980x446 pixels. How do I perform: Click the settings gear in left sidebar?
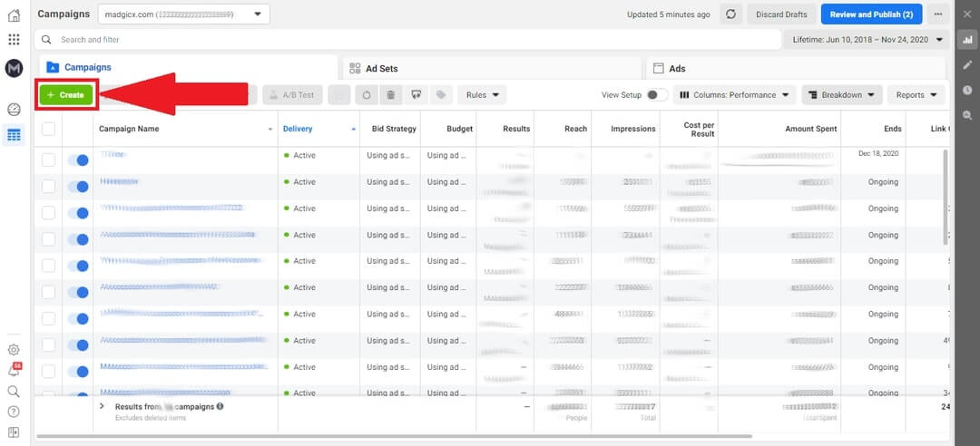[14, 350]
